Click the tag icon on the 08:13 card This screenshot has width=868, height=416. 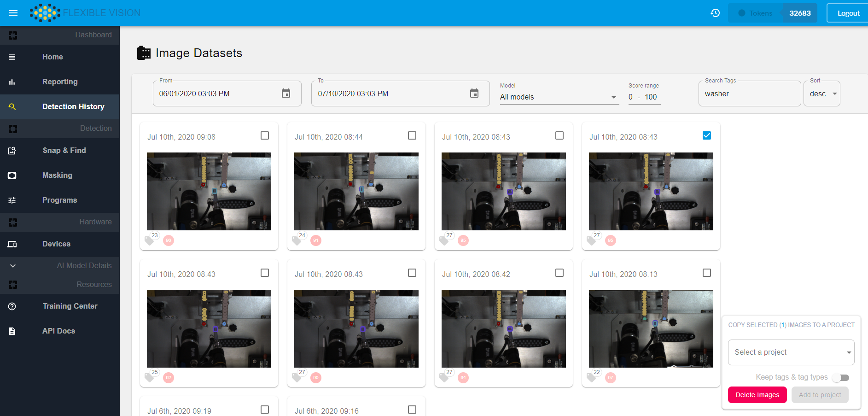pyautogui.click(x=591, y=378)
